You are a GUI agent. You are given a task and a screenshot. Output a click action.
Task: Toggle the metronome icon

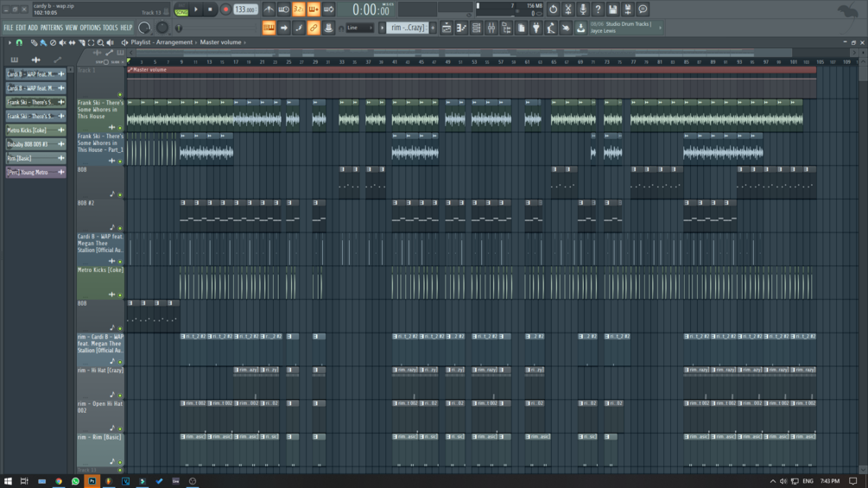click(x=269, y=10)
